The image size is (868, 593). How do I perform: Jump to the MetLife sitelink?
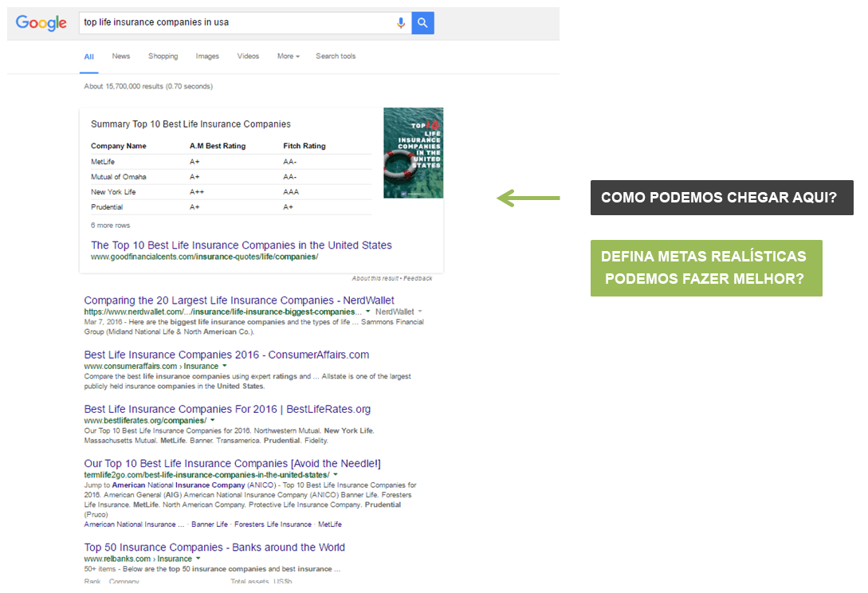330,524
